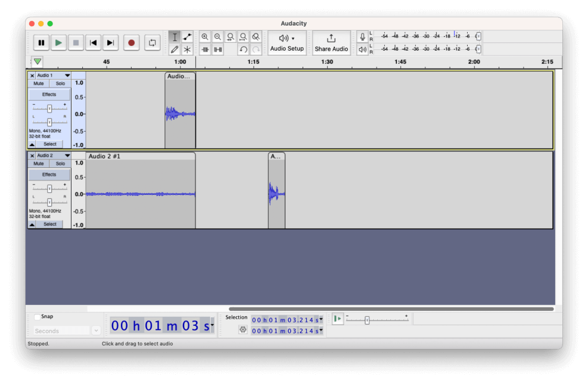Viewport: 588px width, 383px height.
Task: Close the Audio 1 track
Action: pos(32,75)
